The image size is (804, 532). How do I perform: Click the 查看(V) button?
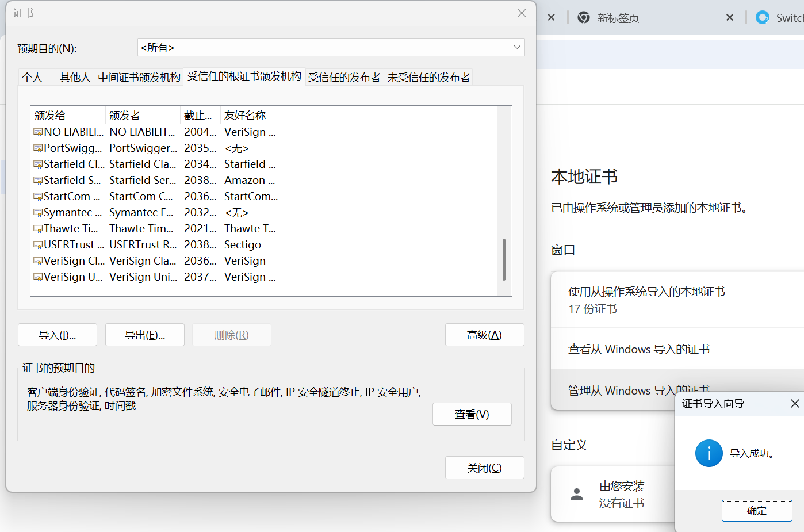tap(472, 414)
